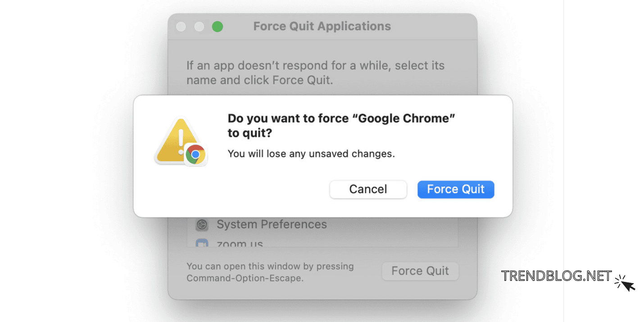Click the Command-Option-Escape hint text
The image size is (644, 322).
pyautogui.click(x=270, y=272)
